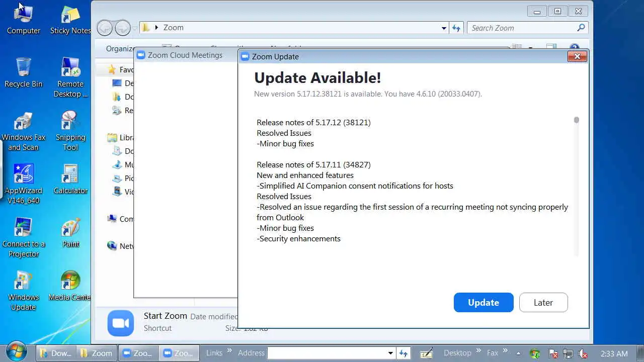644x362 pixels.
Task: Open the taskbar Address dropdown arrow
Action: 390,353
